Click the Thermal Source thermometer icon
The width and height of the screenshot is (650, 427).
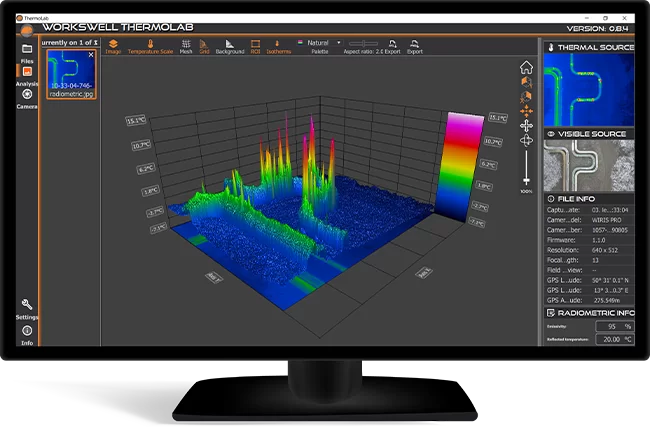coord(551,47)
